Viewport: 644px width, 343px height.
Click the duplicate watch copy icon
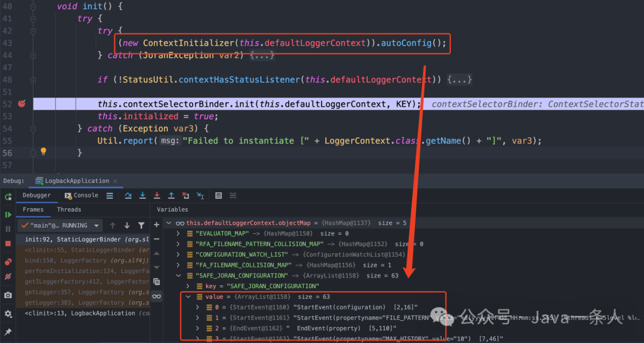click(x=156, y=282)
